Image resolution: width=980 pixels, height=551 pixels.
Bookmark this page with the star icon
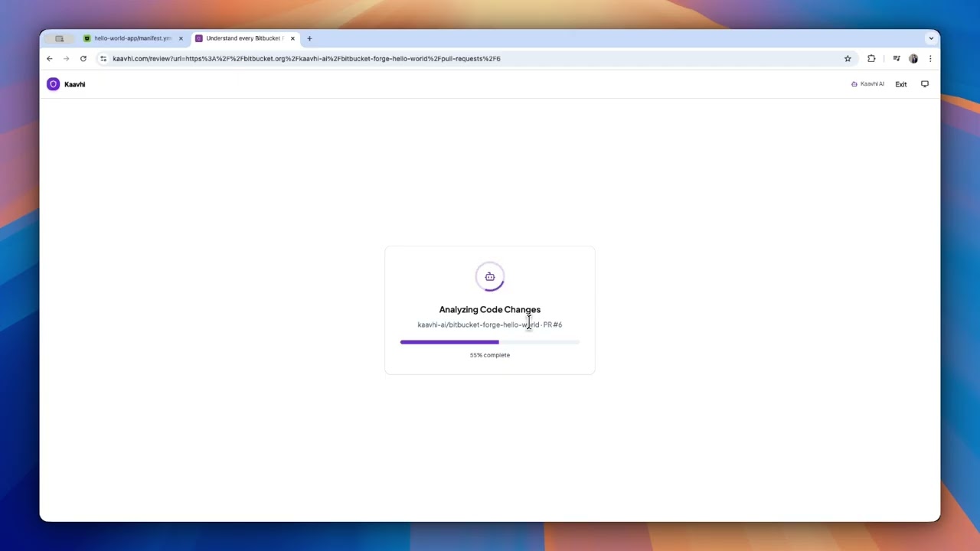click(x=848, y=58)
